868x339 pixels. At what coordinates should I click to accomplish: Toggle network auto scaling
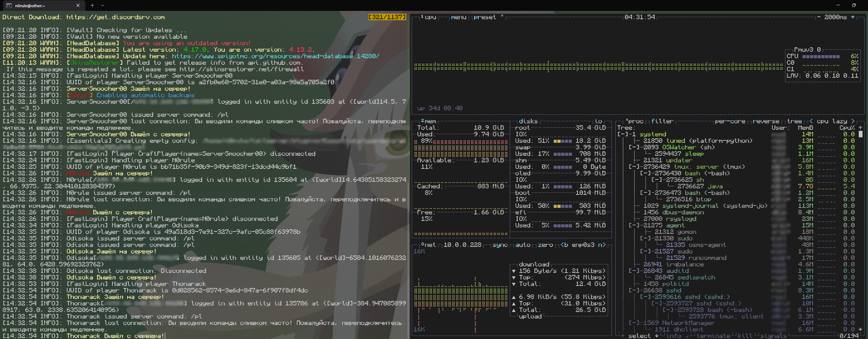coord(523,245)
